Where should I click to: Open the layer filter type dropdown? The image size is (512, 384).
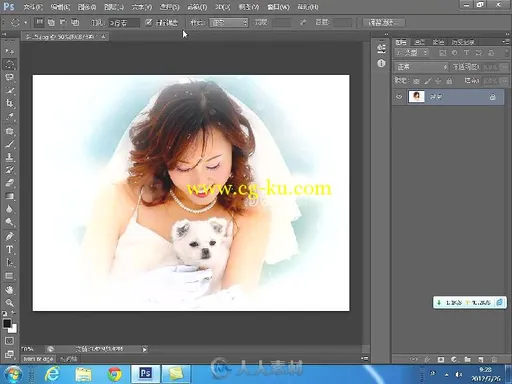coord(412,53)
